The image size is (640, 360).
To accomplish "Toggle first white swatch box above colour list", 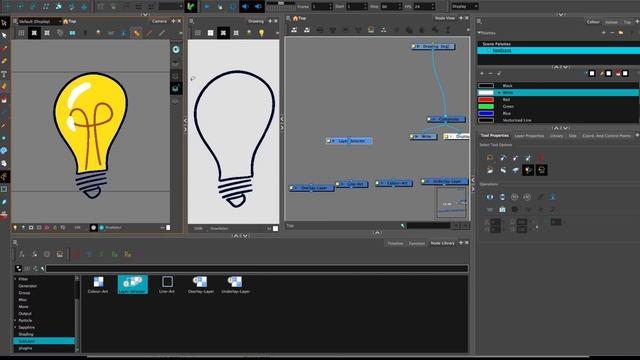I will pos(592,73).
